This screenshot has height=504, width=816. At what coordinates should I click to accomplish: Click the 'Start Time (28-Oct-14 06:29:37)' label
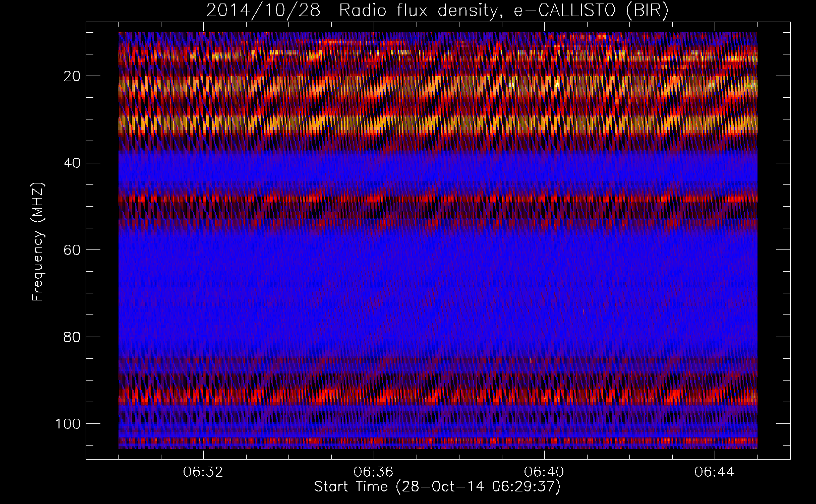438,487
